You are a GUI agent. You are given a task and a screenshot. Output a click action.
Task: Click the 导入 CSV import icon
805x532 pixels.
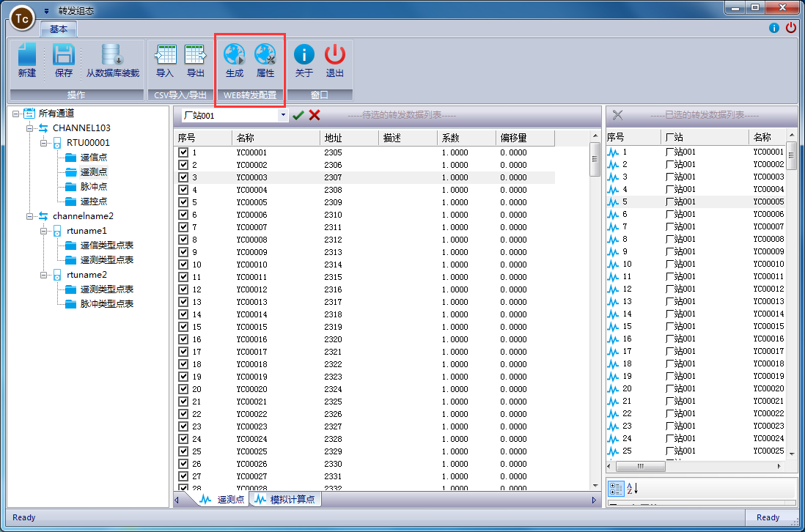pyautogui.click(x=165, y=55)
